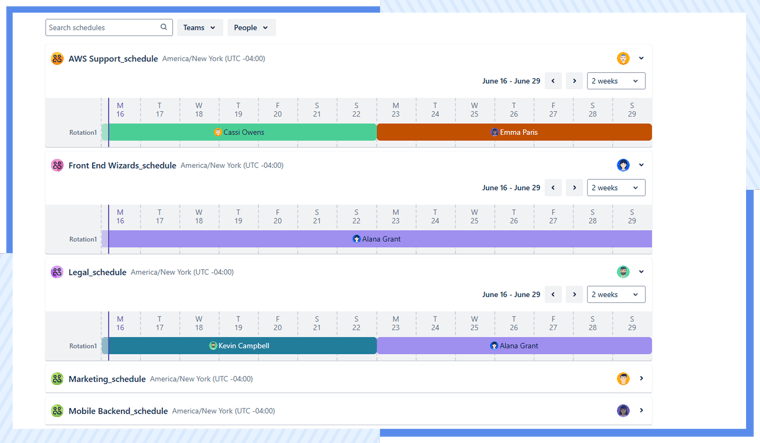This screenshot has width=760, height=443.
Task: Click the Legal_schedule team icon
Action: coord(57,272)
